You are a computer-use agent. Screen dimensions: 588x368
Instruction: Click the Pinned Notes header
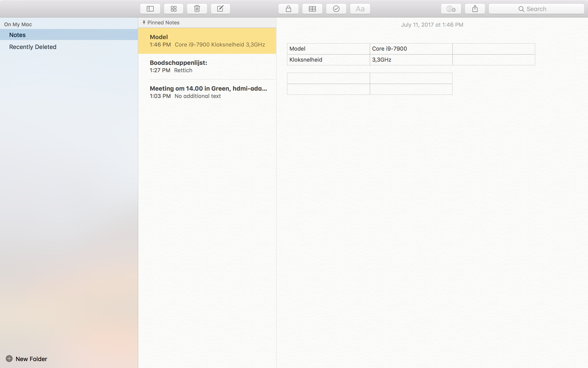(207, 23)
